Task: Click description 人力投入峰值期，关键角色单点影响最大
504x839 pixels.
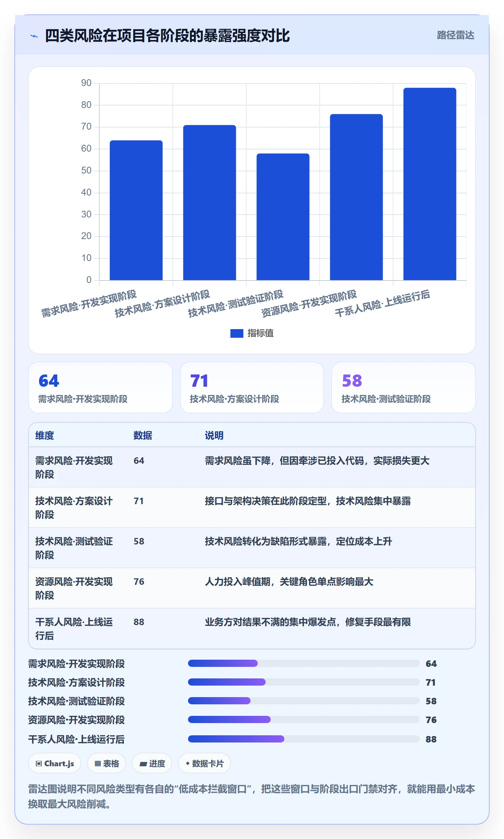Action: coord(289,582)
